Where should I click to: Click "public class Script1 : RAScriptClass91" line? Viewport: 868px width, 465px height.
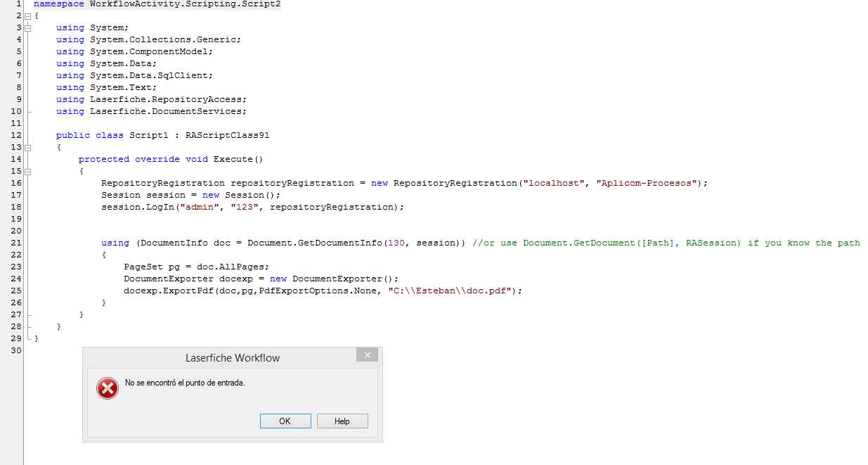pos(162,135)
